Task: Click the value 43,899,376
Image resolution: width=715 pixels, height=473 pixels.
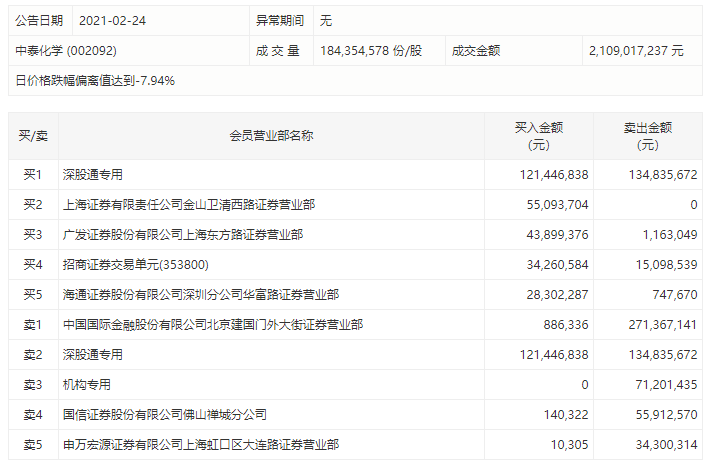Action: [557, 235]
